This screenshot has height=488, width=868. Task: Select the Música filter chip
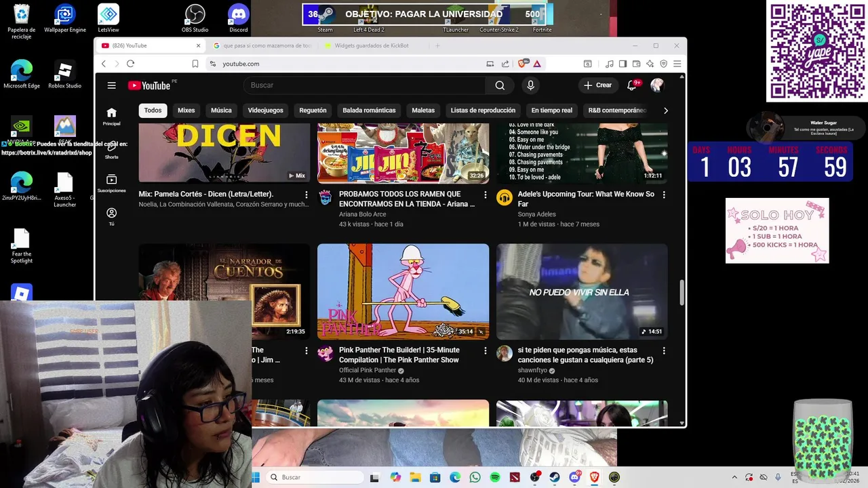pos(221,110)
